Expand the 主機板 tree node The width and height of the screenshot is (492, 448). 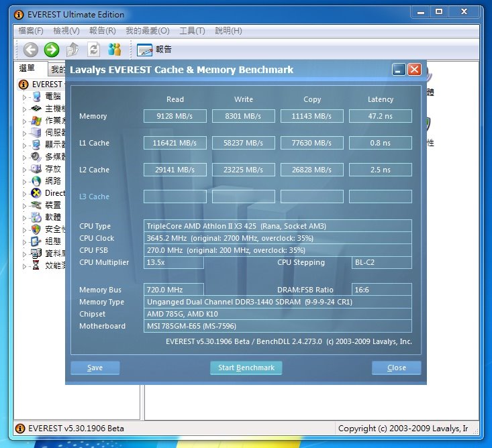pyautogui.click(x=24, y=109)
